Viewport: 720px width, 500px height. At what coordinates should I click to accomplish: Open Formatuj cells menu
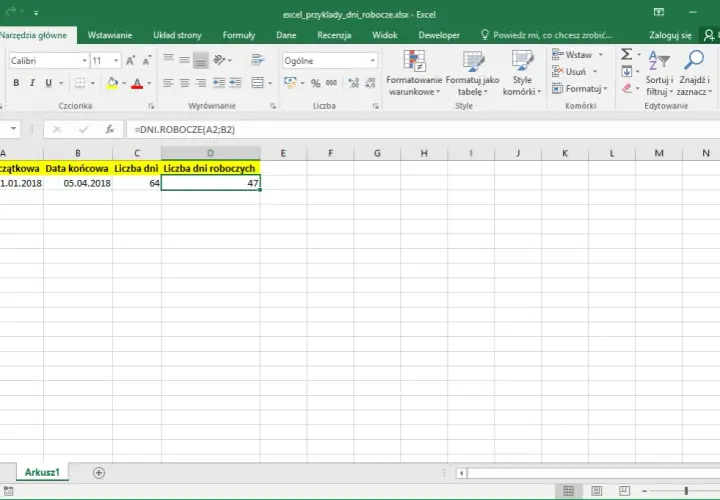(x=579, y=89)
